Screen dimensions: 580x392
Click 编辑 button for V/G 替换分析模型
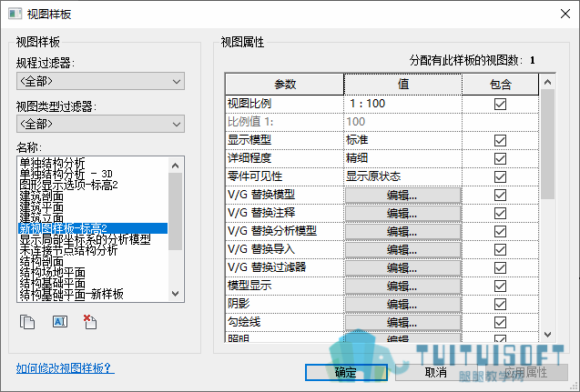click(402, 231)
